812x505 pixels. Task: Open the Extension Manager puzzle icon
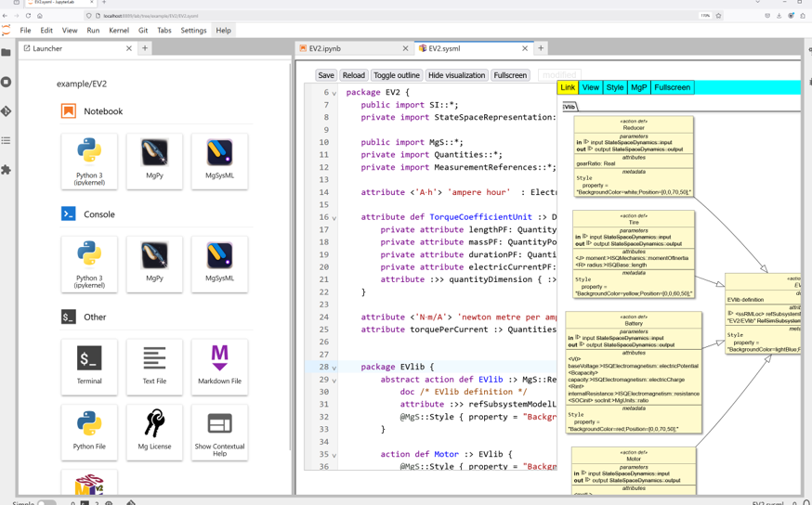[x=7, y=170]
